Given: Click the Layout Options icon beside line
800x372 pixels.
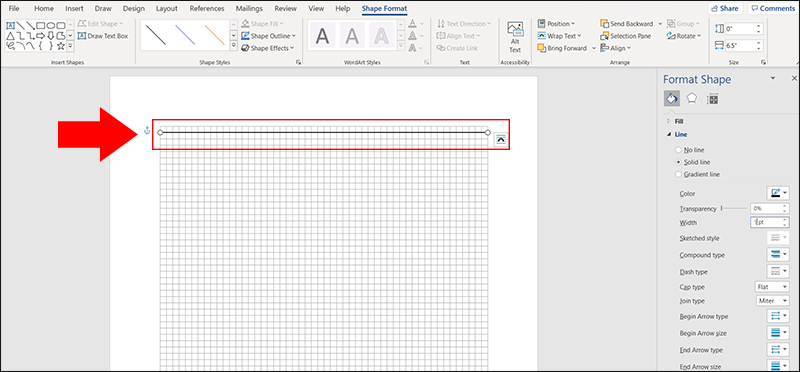Looking at the screenshot, I should click(501, 139).
